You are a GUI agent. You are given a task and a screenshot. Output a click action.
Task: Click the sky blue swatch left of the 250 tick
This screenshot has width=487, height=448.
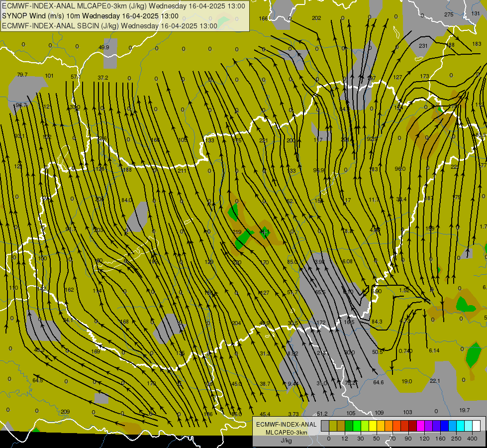click(x=453, y=426)
